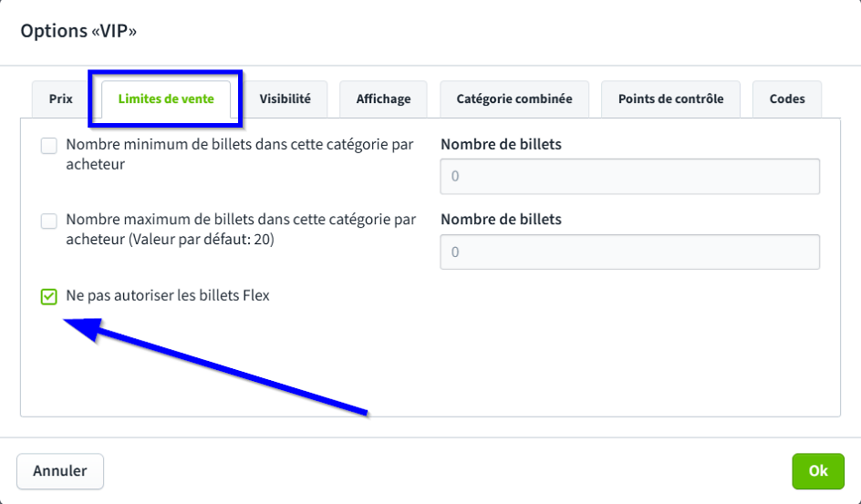Switch to the Codes tab
Image resolution: width=861 pixels, height=504 pixels.
click(787, 98)
